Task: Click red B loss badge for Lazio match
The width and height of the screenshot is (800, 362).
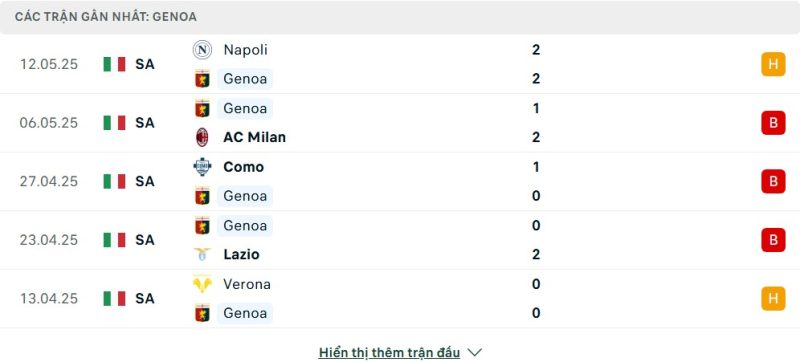Action: pos(773,240)
